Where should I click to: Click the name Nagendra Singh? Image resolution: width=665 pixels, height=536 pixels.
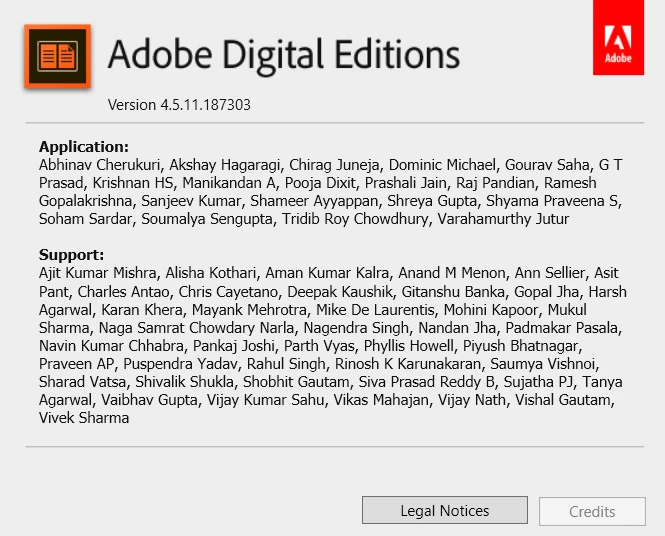(x=356, y=328)
